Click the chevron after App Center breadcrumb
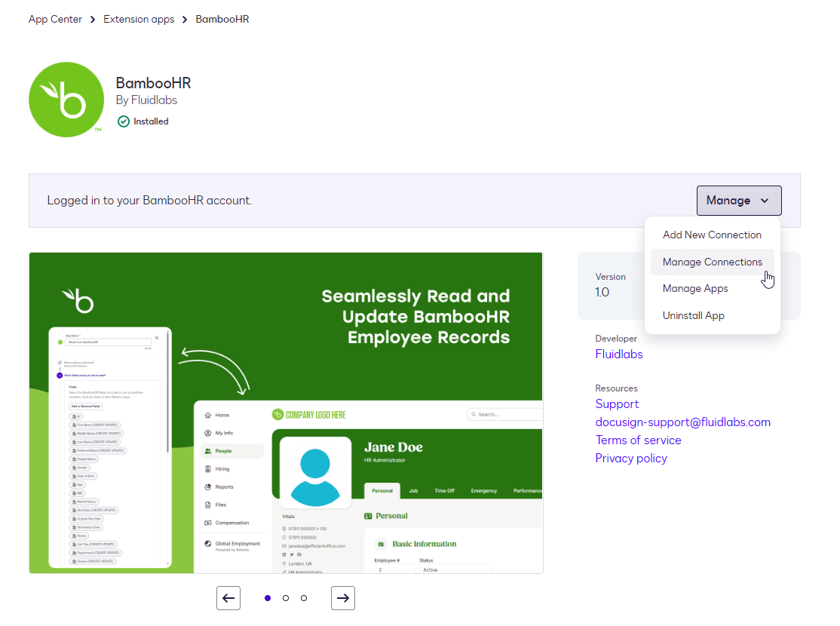This screenshot has height=626, width=840. click(x=94, y=20)
